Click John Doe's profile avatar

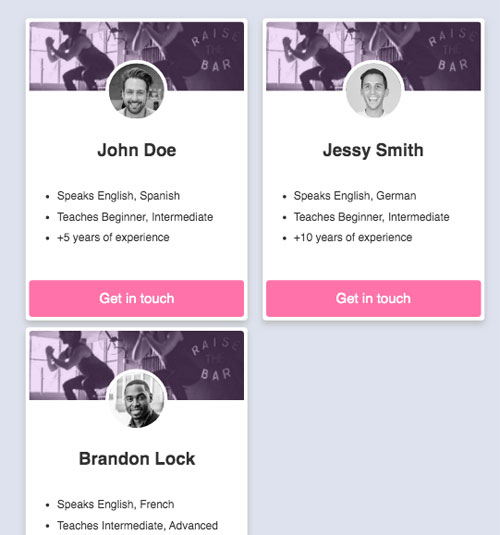coord(137,90)
